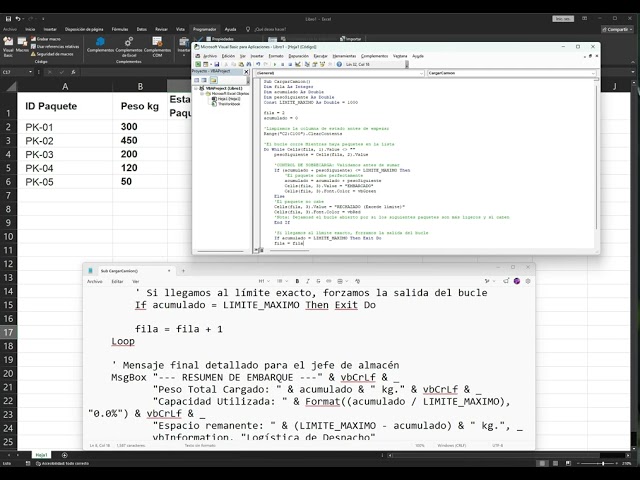Close the 'Sub CargarCamion()' Notepad tab

(169, 271)
